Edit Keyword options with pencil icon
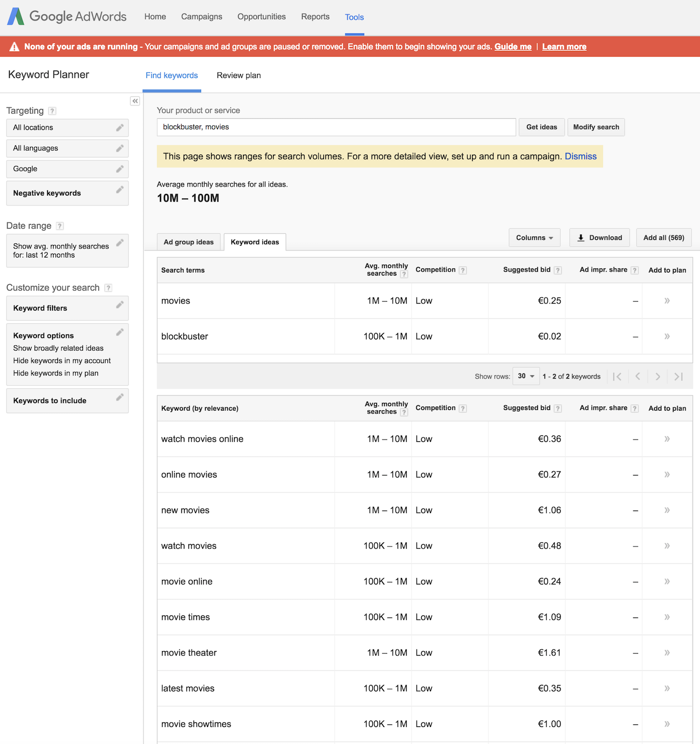 click(x=120, y=332)
